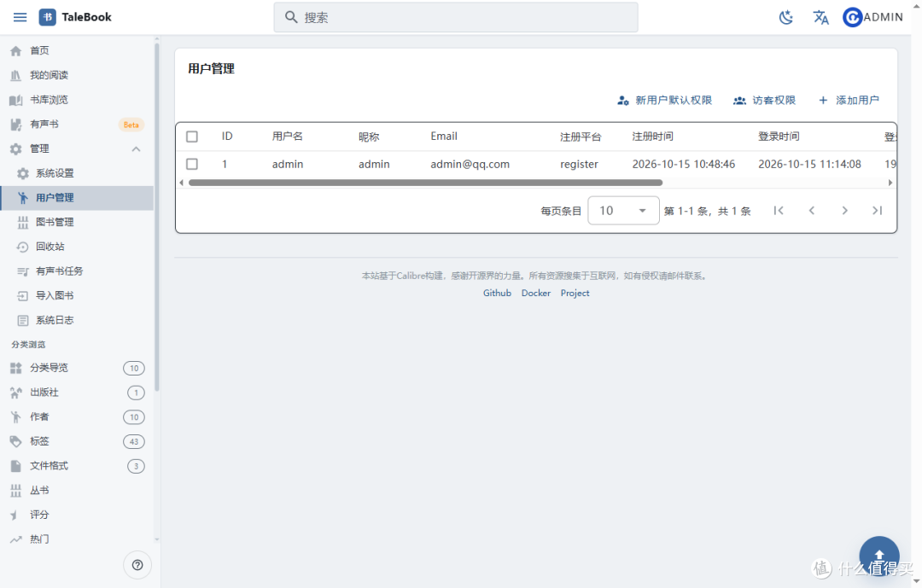Focus the 搜索 search field
The height and width of the screenshot is (588, 922).
pyautogui.click(x=456, y=17)
